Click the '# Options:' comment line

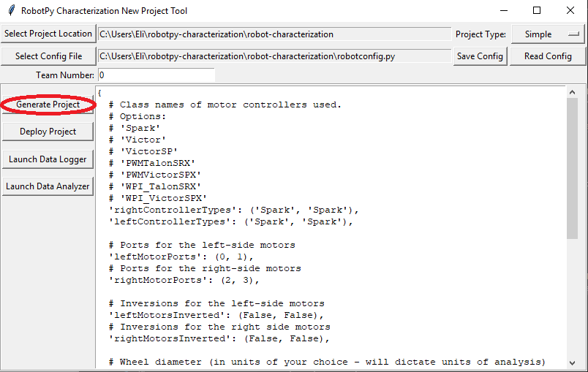[x=137, y=116]
